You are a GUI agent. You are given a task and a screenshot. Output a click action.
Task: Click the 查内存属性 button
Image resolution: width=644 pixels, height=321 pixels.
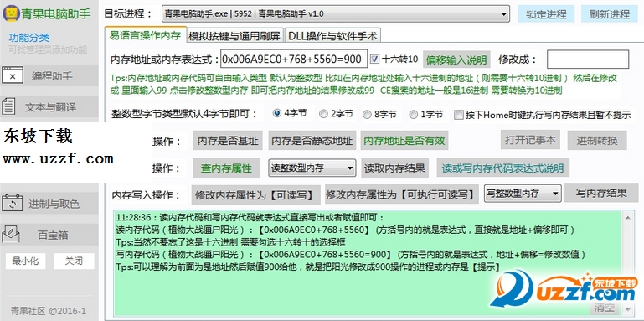[x=226, y=168]
